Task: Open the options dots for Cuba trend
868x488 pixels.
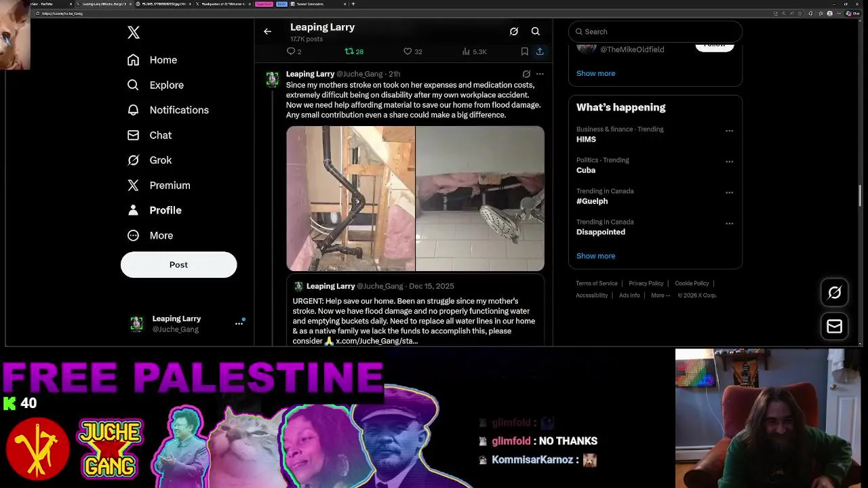Action: coord(729,162)
